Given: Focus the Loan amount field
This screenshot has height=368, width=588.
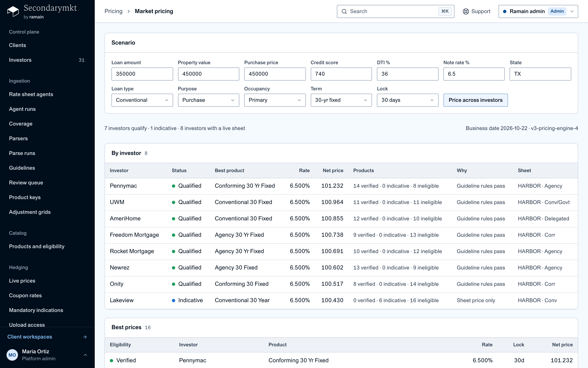Looking at the screenshot, I should click(x=142, y=74).
